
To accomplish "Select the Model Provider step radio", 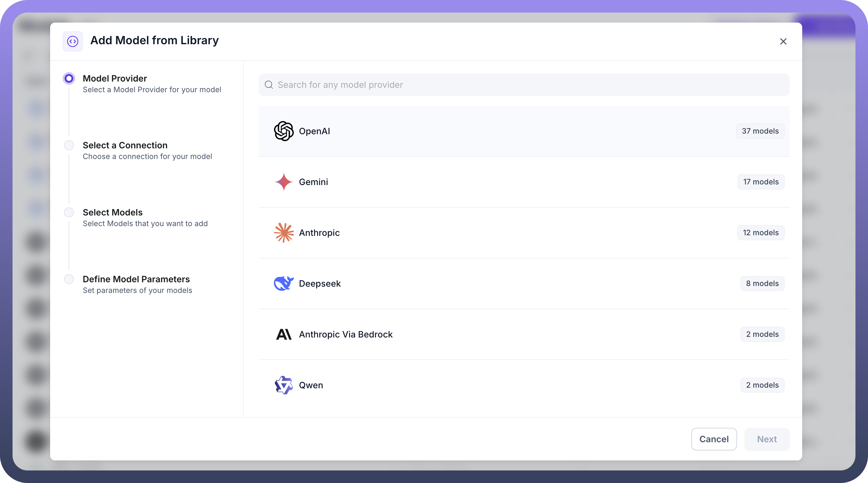I will click(x=69, y=79).
